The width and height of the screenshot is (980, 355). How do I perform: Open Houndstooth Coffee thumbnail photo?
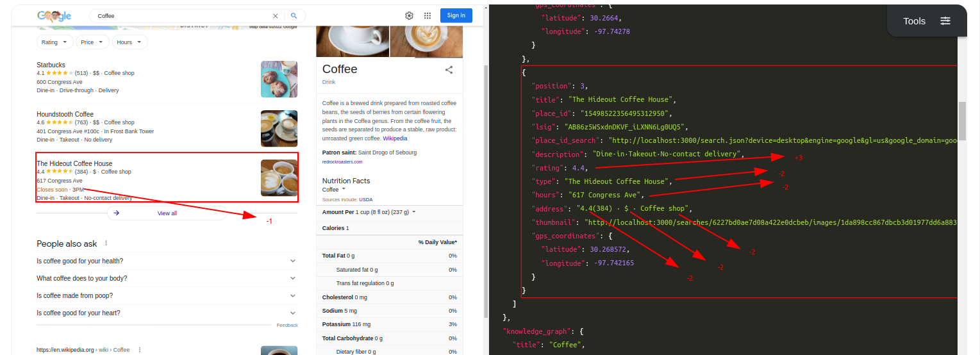point(279,128)
